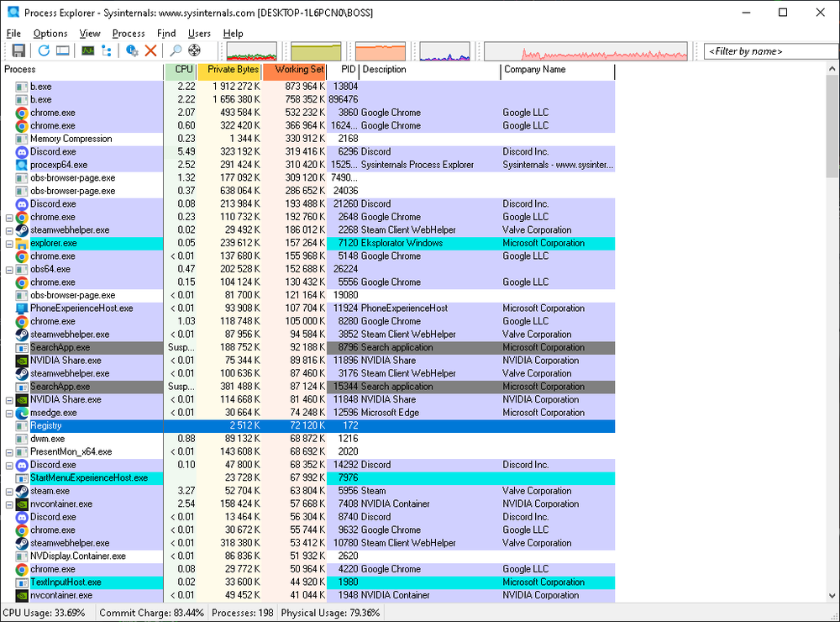Sort by the Process column header
The width and height of the screenshot is (840, 622).
[82, 70]
